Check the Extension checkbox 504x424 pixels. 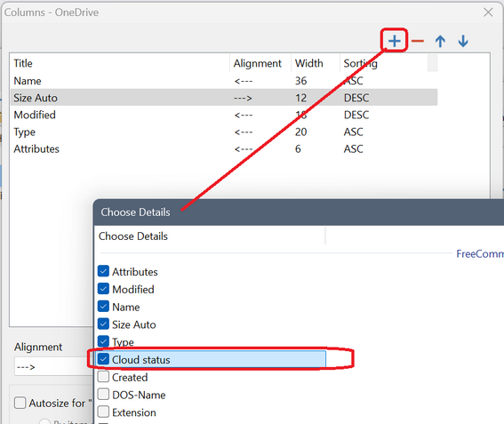[103, 412]
